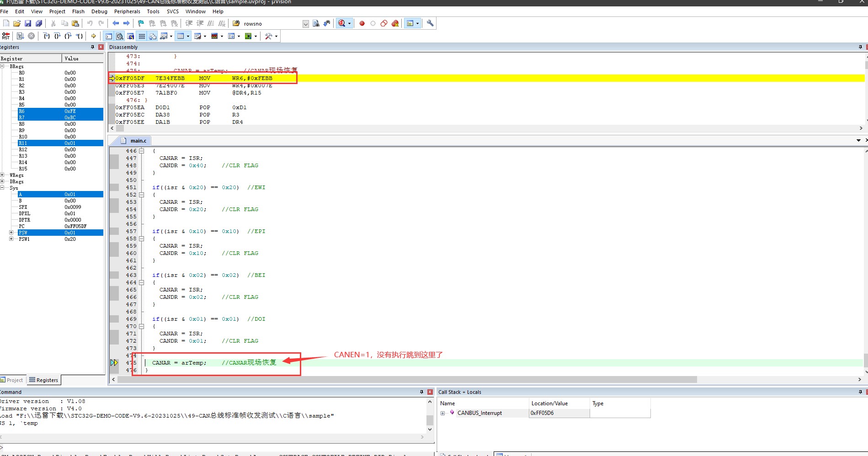This screenshot has height=456, width=868.
Task: Click the Location/Value column header
Action: coord(559,403)
